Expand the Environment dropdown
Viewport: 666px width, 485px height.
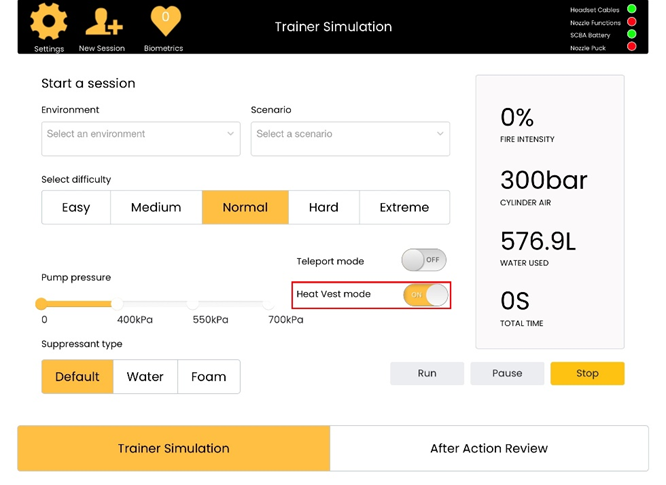click(140, 134)
